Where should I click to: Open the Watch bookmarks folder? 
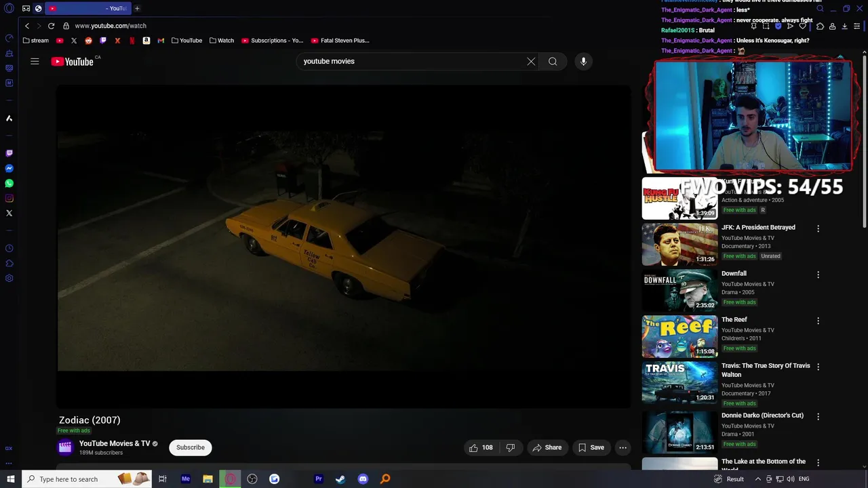[222, 41]
